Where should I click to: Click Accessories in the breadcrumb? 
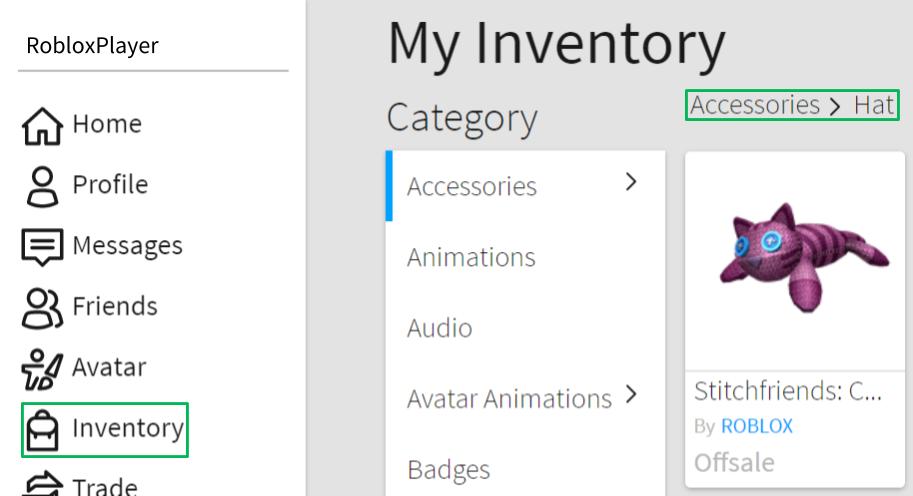pos(755,105)
